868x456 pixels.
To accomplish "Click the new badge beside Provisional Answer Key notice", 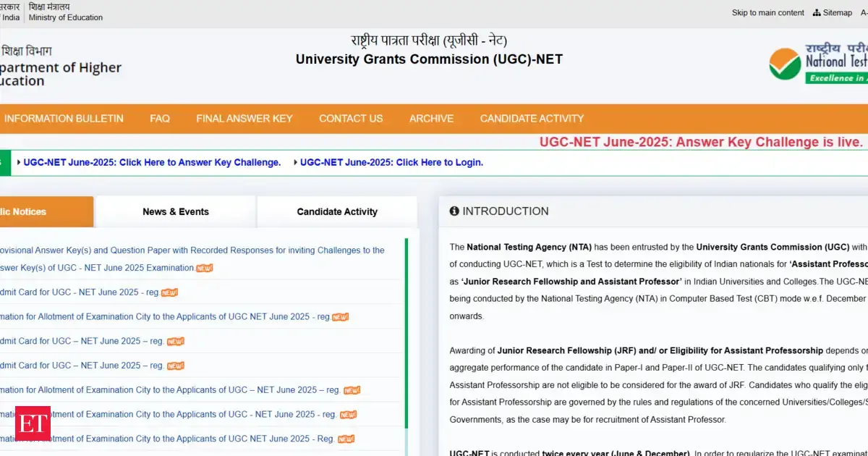I will pos(205,269).
